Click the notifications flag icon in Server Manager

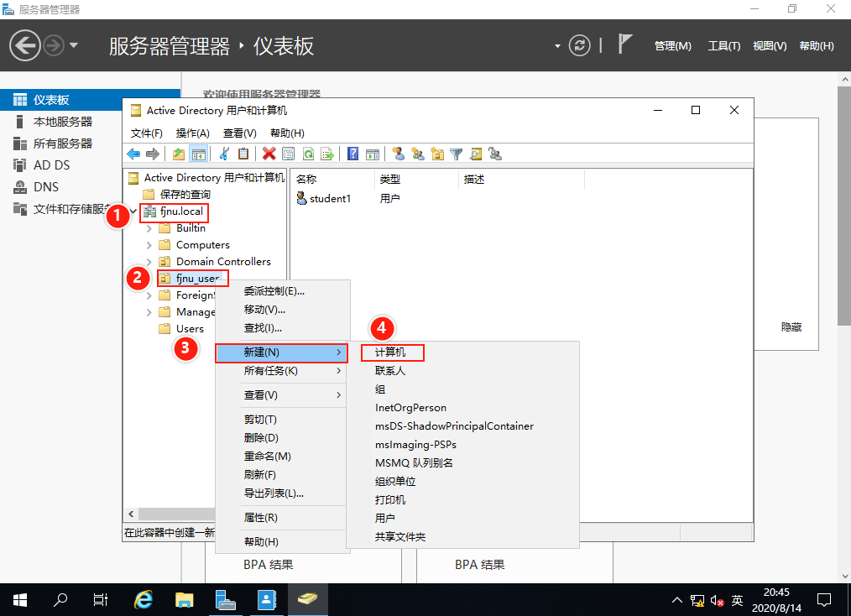point(624,44)
